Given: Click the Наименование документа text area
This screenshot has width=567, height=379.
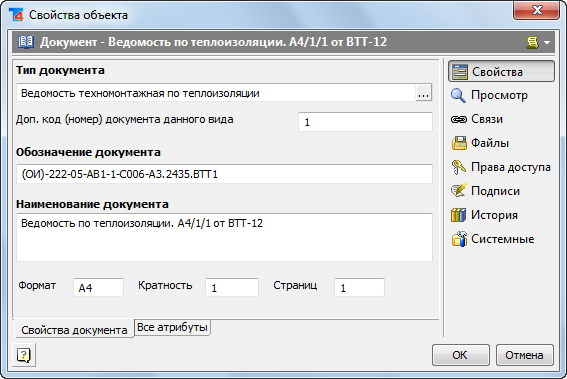Looking at the screenshot, I should click(x=224, y=237).
